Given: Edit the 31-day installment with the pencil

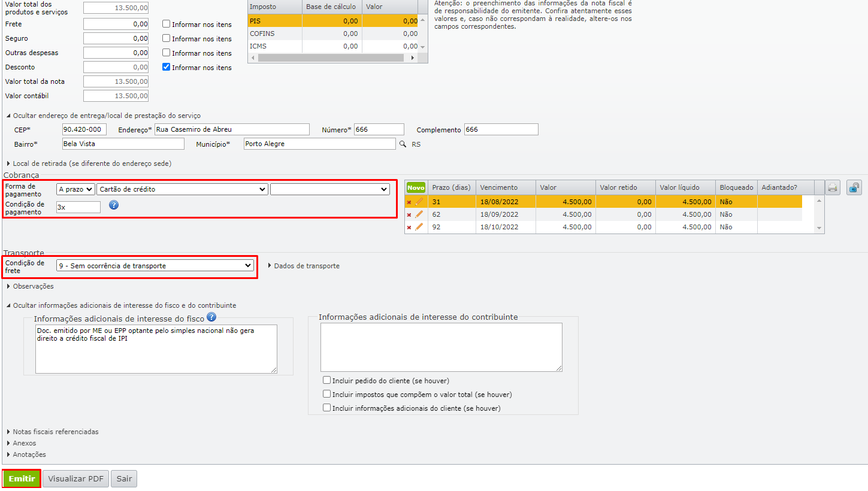Looking at the screenshot, I should click(x=419, y=202).
